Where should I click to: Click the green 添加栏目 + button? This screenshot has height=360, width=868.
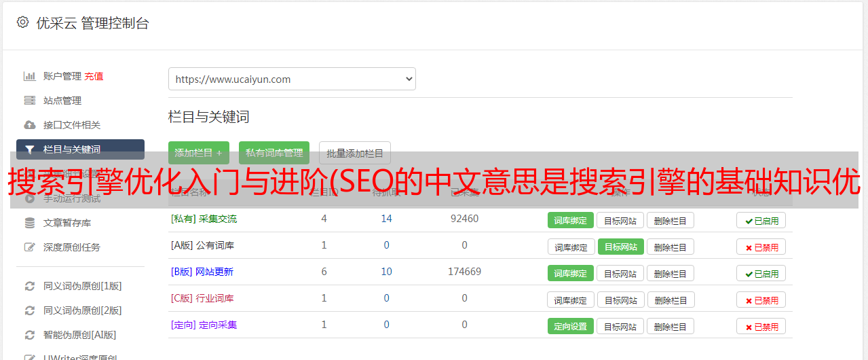pos(199,153)
